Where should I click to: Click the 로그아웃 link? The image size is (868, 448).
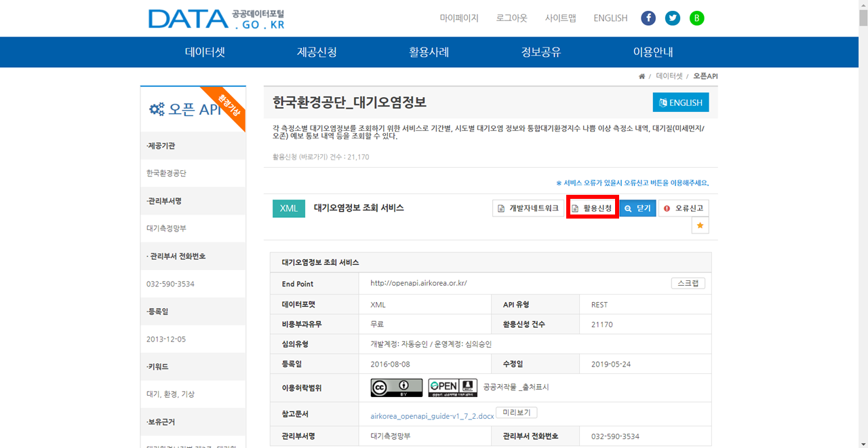[x=511, y=18]
